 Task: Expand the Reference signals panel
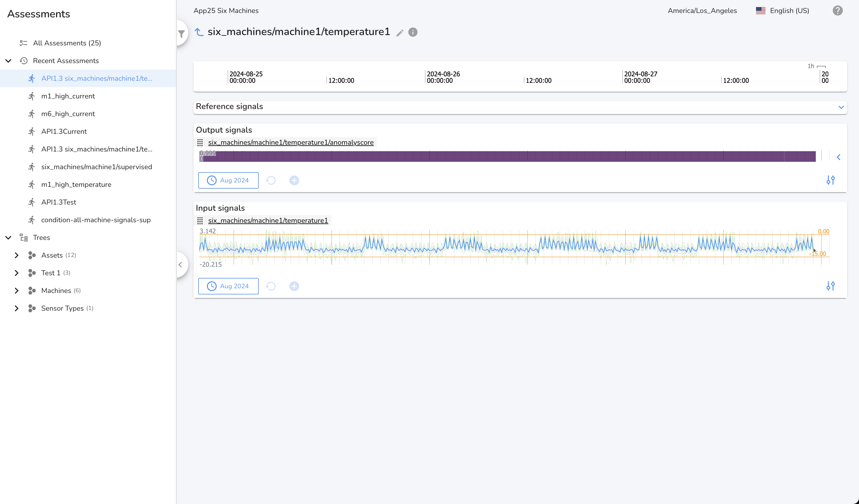(x=841, y=107)
